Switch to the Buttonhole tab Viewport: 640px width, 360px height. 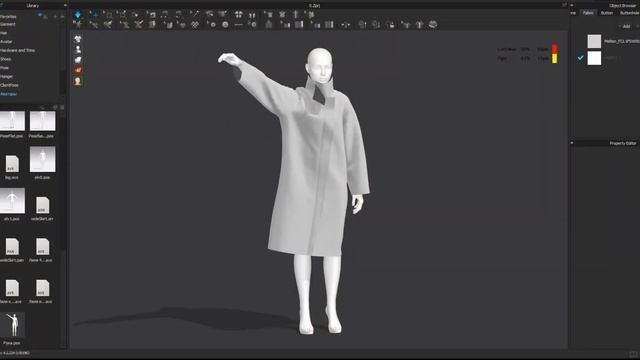coord(629,13)
